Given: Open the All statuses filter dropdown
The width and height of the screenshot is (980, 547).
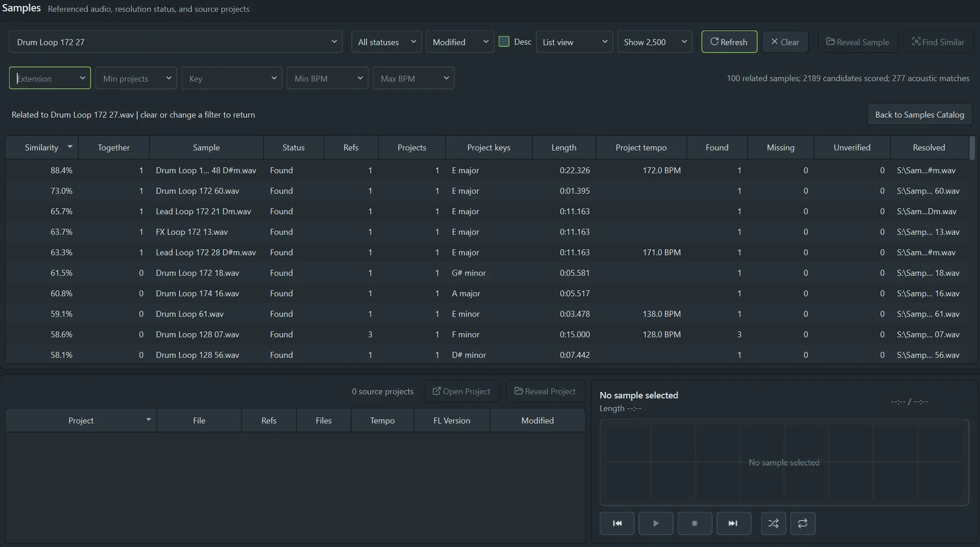Looking at the screenshot, I should [x=386, y=42].
